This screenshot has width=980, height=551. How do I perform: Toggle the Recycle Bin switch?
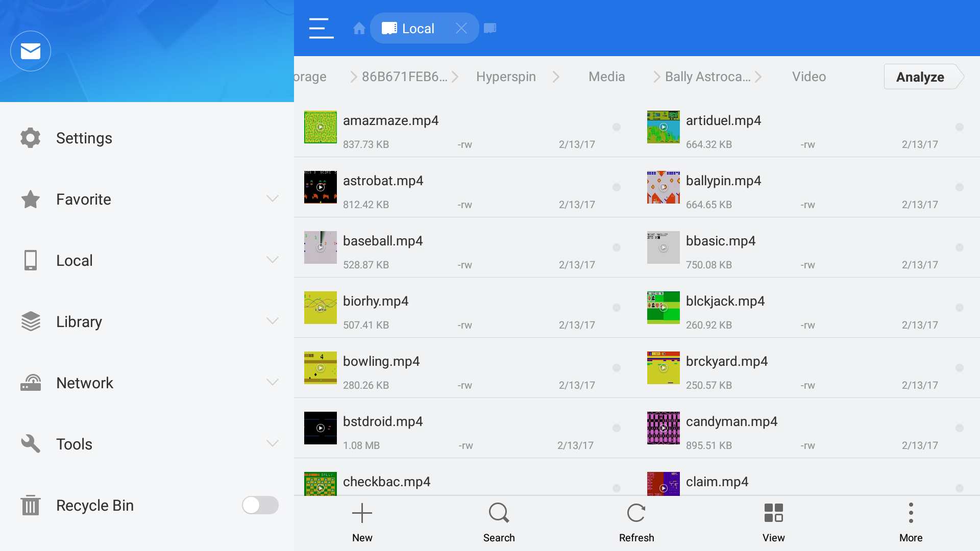pos(260,505)
